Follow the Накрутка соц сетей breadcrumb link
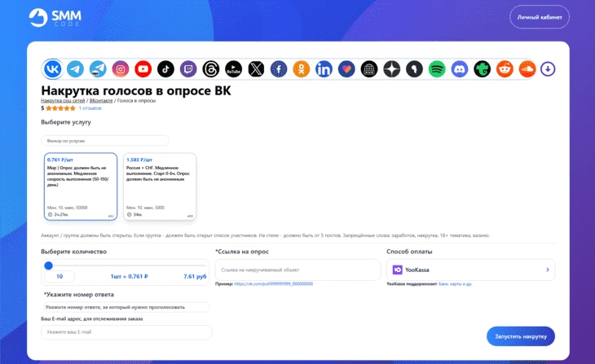This screenshot has height=364, width=595. pos(63,100)
